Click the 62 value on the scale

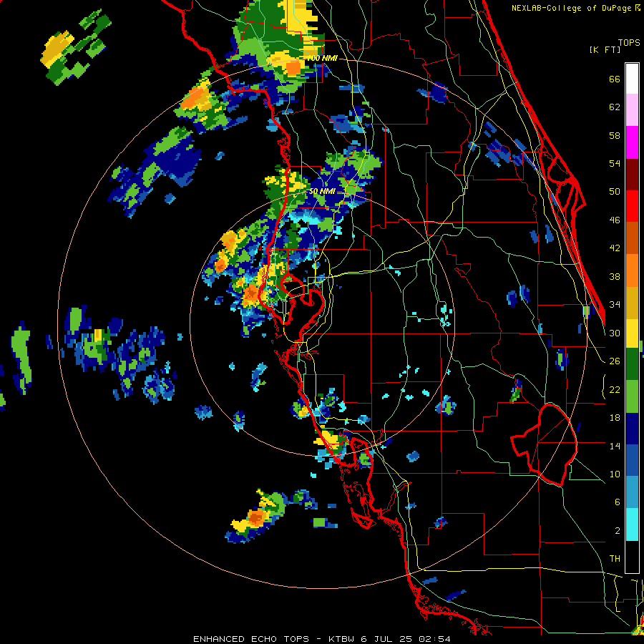(x=615, y=107)
